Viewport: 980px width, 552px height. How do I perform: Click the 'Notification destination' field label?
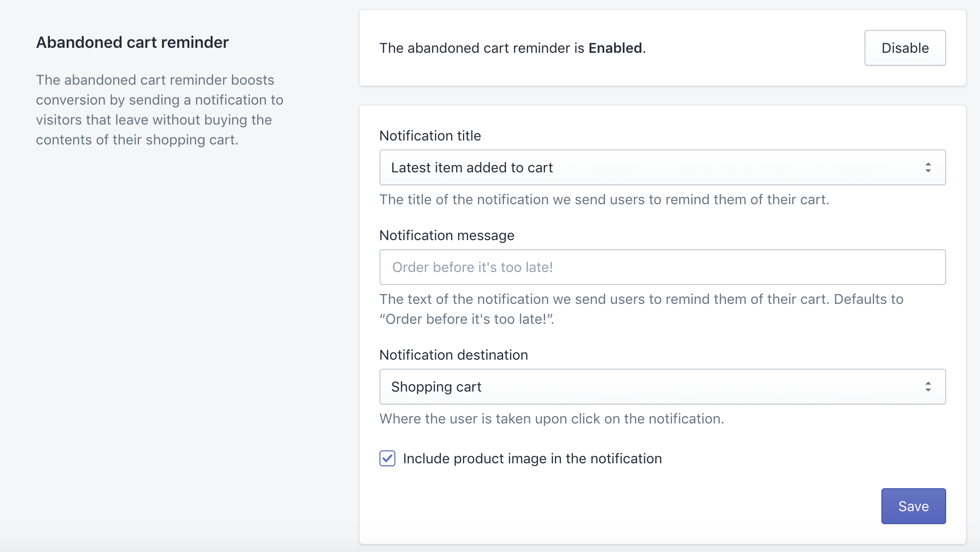(x=453, y=355)
